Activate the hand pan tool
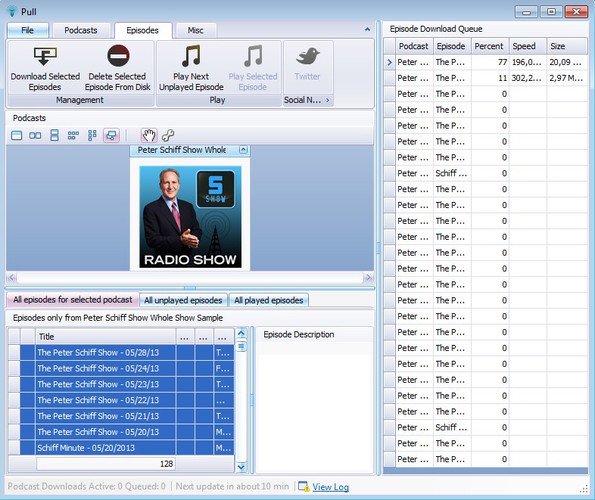The image size is (595, 500). tap(149, 135)
